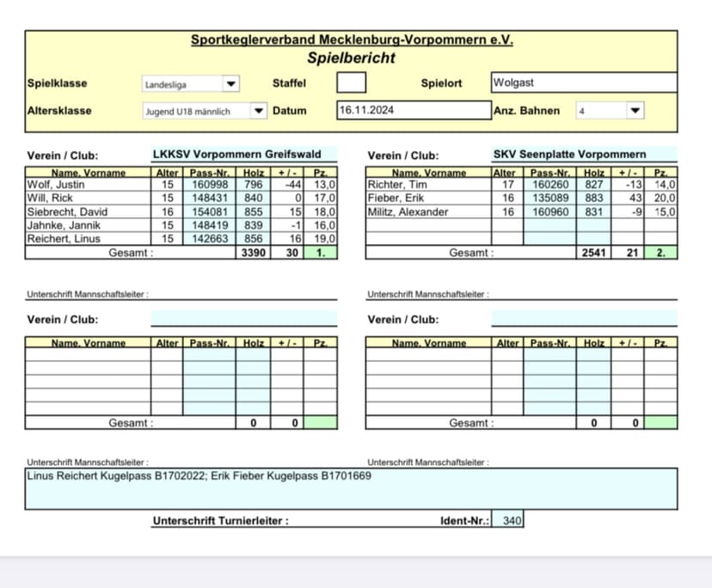Viewport: 712px width, 588px height.
Task: Select Holz score 856 for Reichert, Linus
Action: [253, 239]
